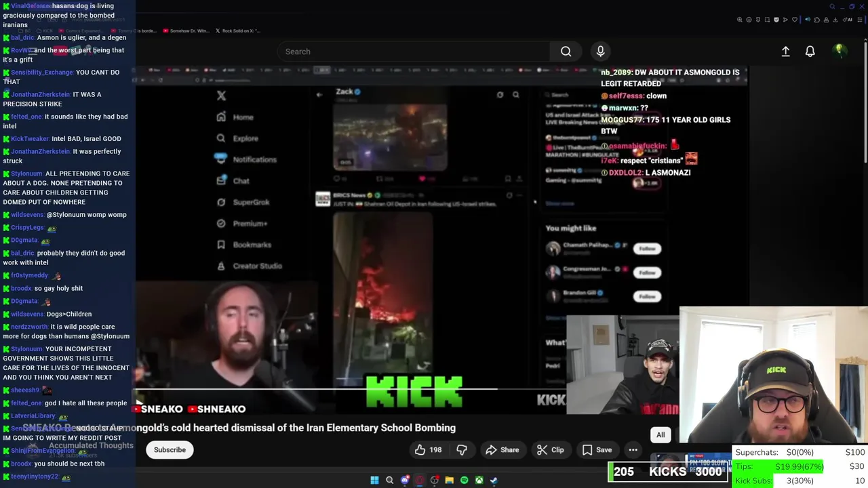Bookmark the page with the heart icon
Image resolution: width=868 pixels, height=488 pixels.
click(x=795, y=20)
